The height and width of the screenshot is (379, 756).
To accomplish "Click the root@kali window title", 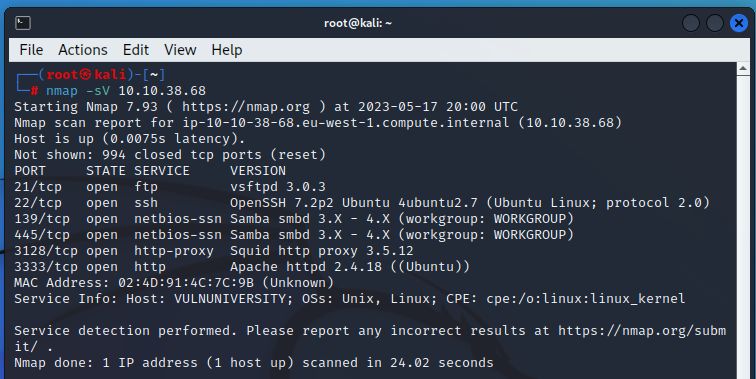I will tap(358, 23).
